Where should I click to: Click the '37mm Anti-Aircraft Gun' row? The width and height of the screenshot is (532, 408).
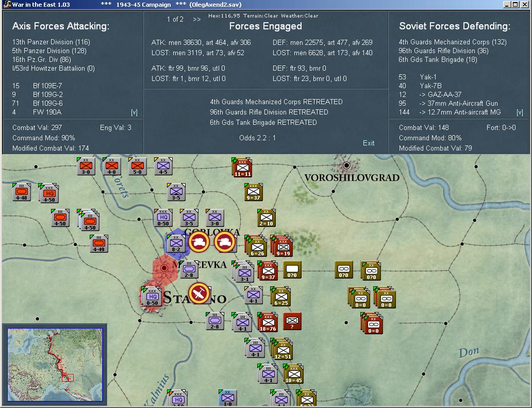tap(448, 104)
